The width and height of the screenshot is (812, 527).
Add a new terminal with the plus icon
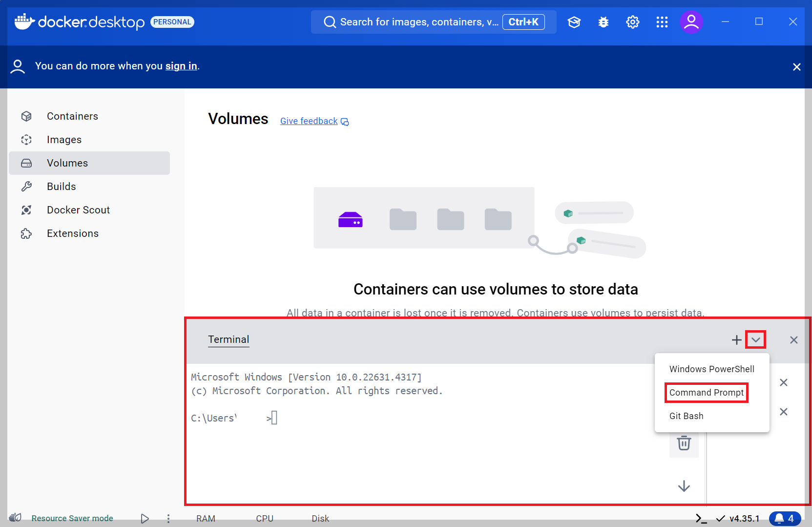[x=737, y=340]
